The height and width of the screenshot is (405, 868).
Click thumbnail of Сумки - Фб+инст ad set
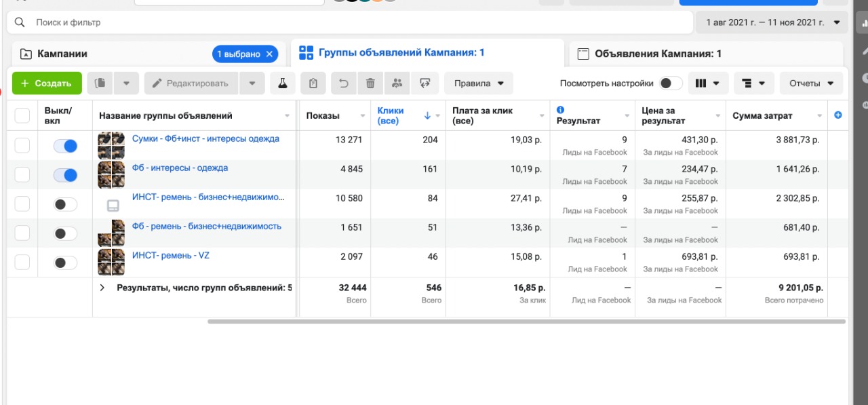(x=111, y=145)
